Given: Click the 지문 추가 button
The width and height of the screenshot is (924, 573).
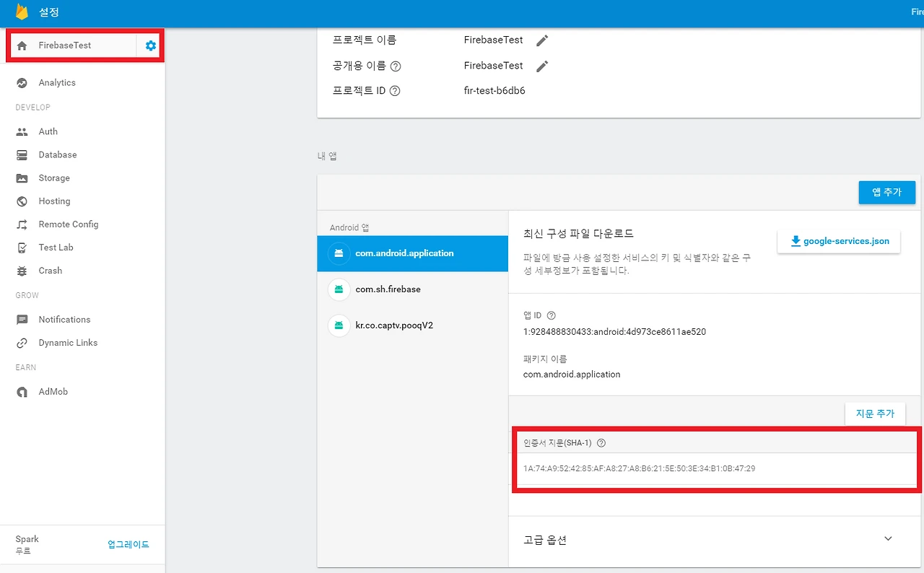Looking at the screenshot, I should tap(875, 413).
